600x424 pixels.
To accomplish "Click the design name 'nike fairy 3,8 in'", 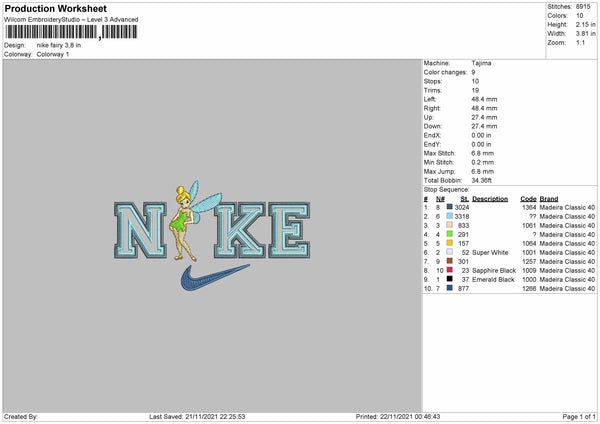I will [x=59, y=45].
